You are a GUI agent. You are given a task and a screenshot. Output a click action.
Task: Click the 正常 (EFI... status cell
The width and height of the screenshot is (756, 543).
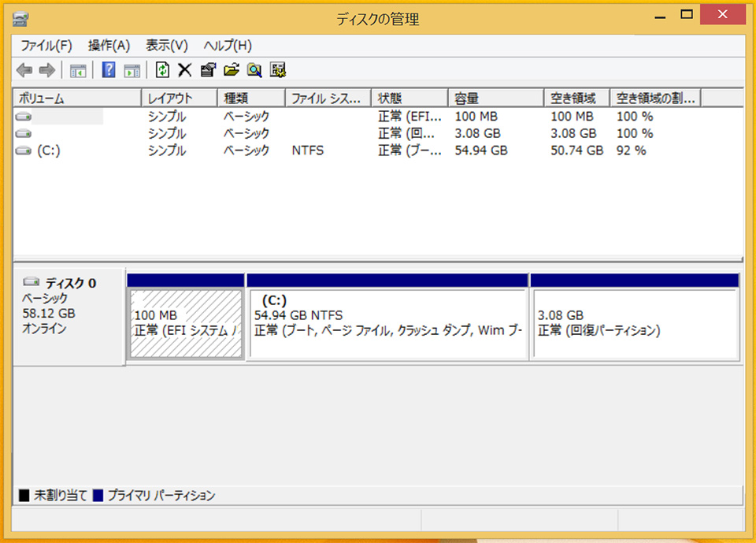tap(409, 117)
